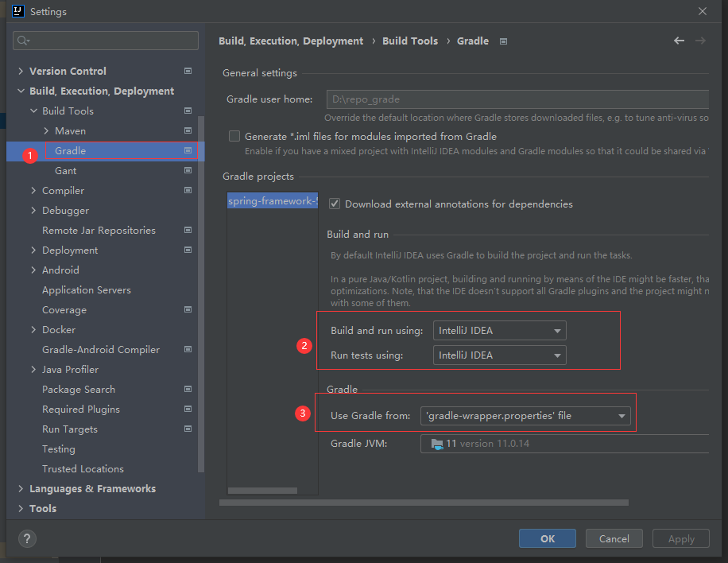Open Build and run using dropdown
Viewport: 728px width, 563px height.
pyautogui.click(x=500, y=331)
